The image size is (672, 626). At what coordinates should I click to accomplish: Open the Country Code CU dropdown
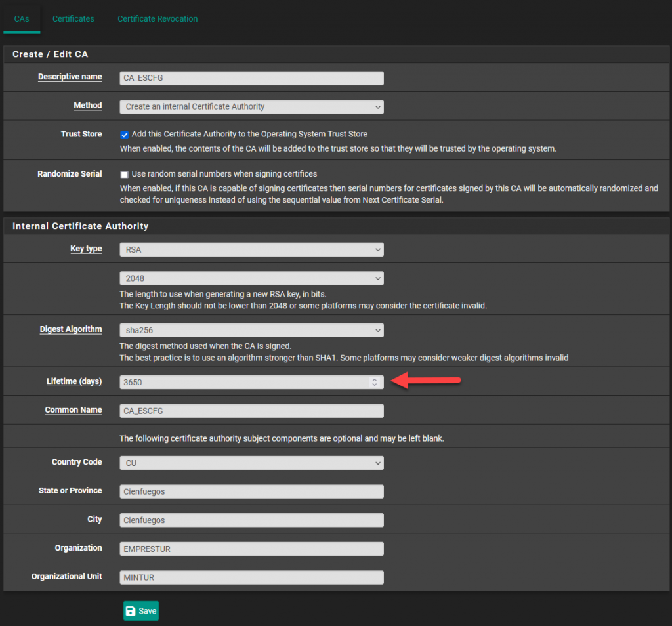pyautogui.click(x=251, y=463)
